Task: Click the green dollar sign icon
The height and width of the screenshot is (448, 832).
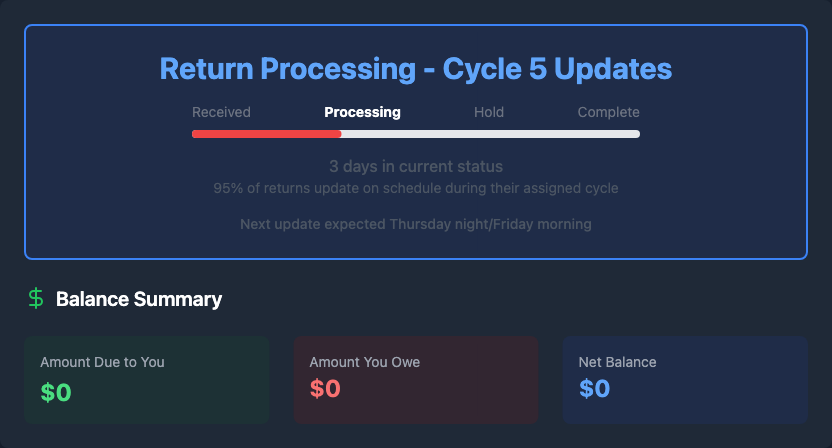Action: [x=36, y=298]
